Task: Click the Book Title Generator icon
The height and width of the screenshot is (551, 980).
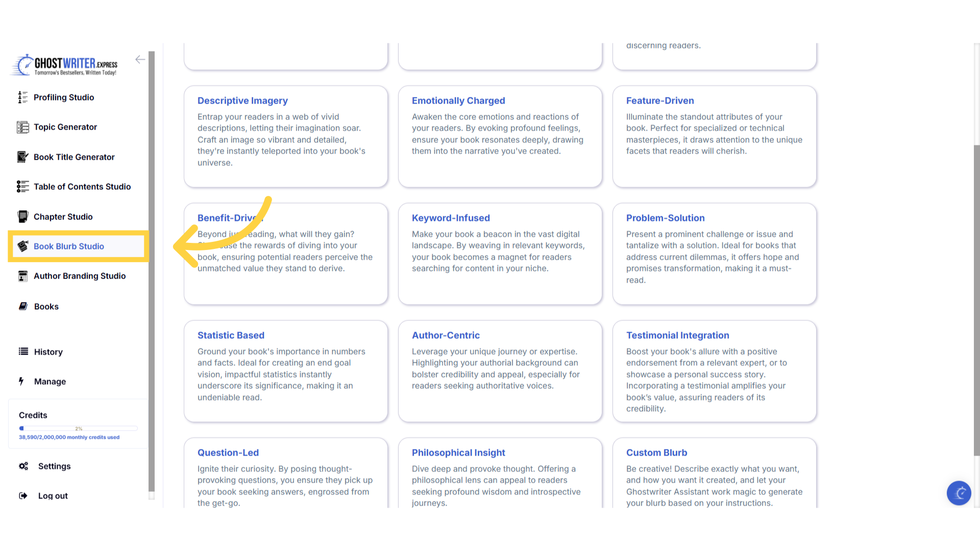Action: point(22,157)
